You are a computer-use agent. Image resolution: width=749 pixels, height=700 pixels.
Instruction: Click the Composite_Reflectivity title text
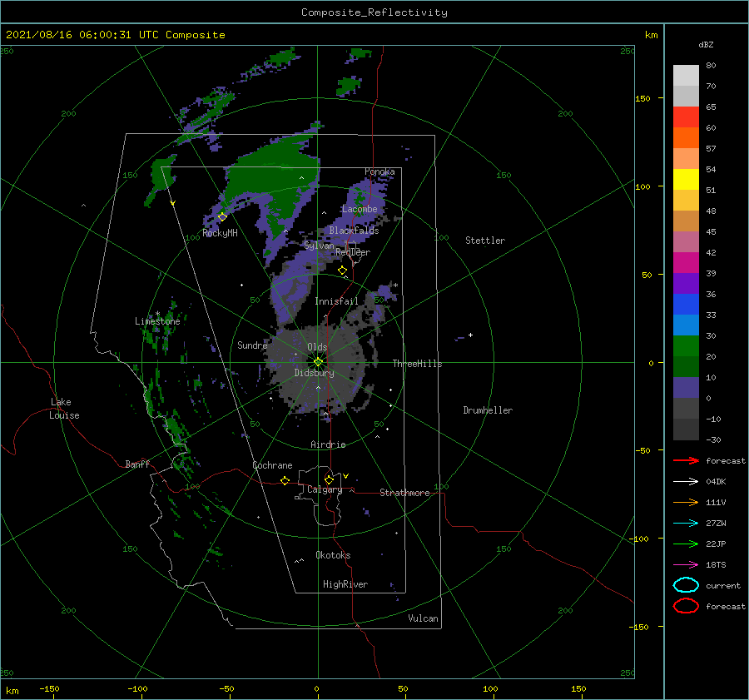click(374, 12)
